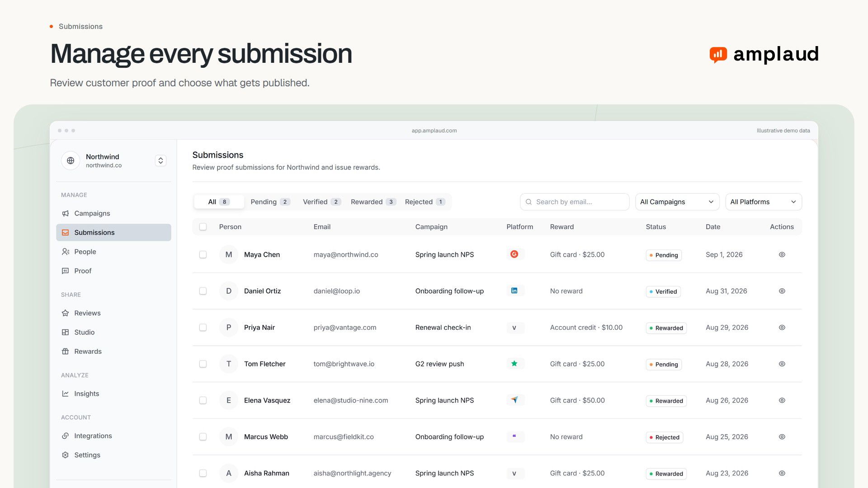Expand the Northwind workspace switcher
Image resolution: width=868 pixels, height=488 pixels.
point(160,160)
